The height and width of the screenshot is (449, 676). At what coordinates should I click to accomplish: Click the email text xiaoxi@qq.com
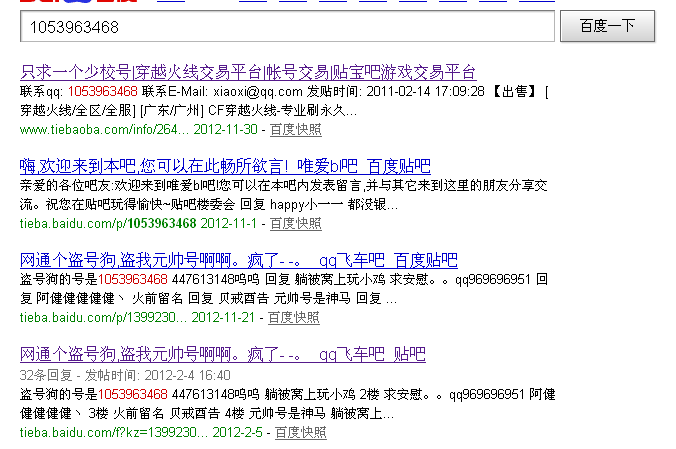click(258, 91)
